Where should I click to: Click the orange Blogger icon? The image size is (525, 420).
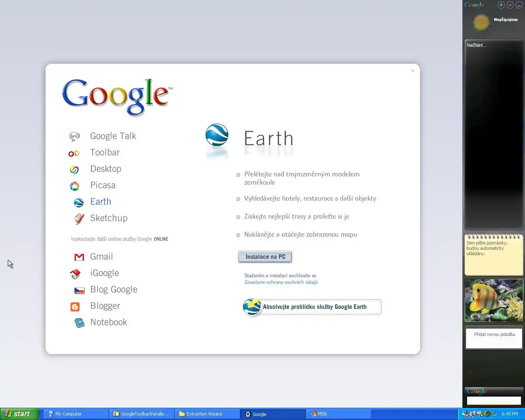(75, 307)
